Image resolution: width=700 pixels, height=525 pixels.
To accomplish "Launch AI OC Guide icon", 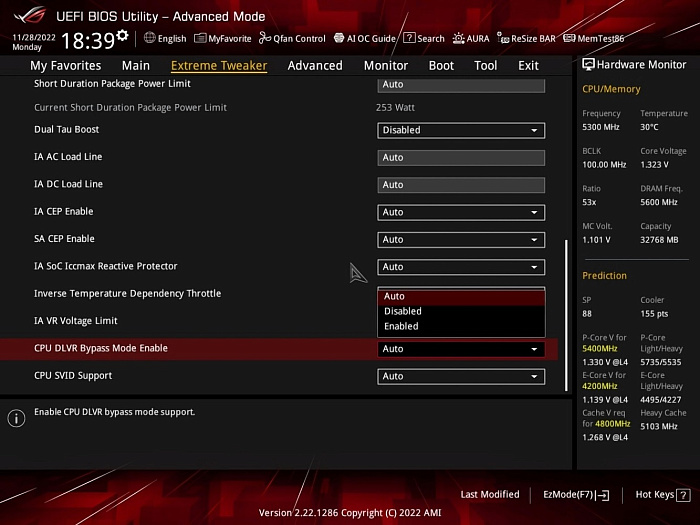I will 339,38.
